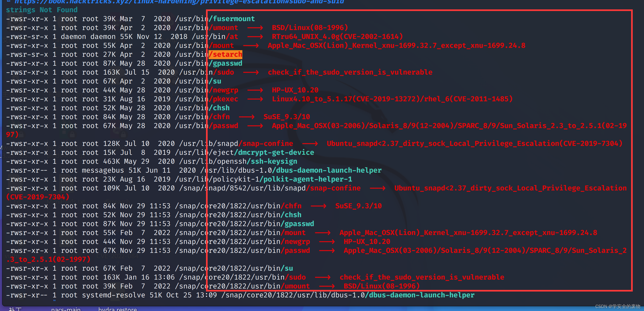Select HP-UX_10.20 beside the /snap/core20 newgrp
Screen dimensions: 644x311
(367, 242)
